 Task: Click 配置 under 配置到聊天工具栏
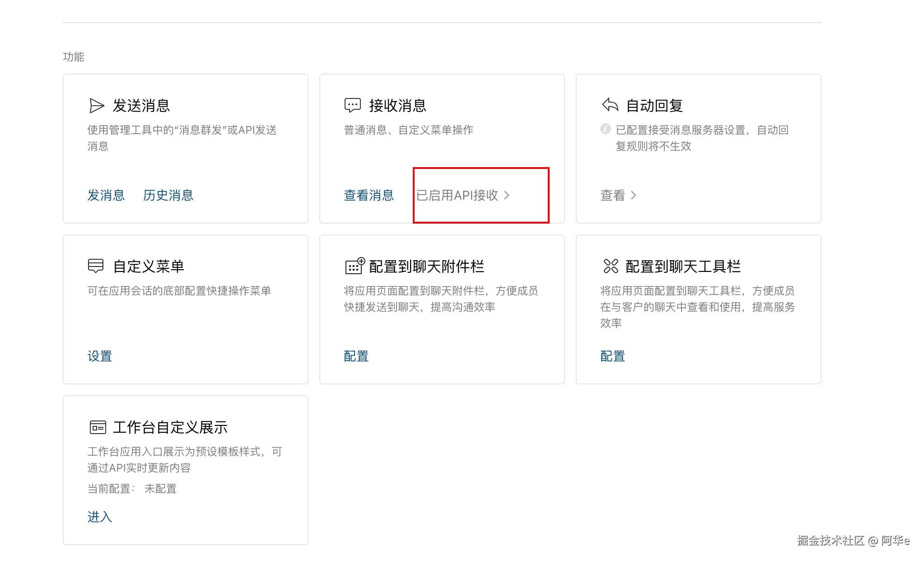pos(612,356)
